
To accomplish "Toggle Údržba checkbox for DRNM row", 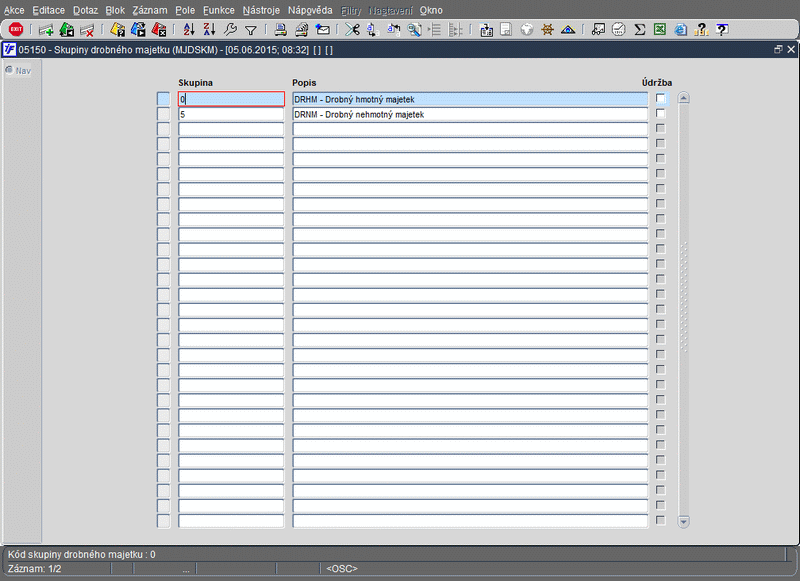I will [x=661, y=113].
